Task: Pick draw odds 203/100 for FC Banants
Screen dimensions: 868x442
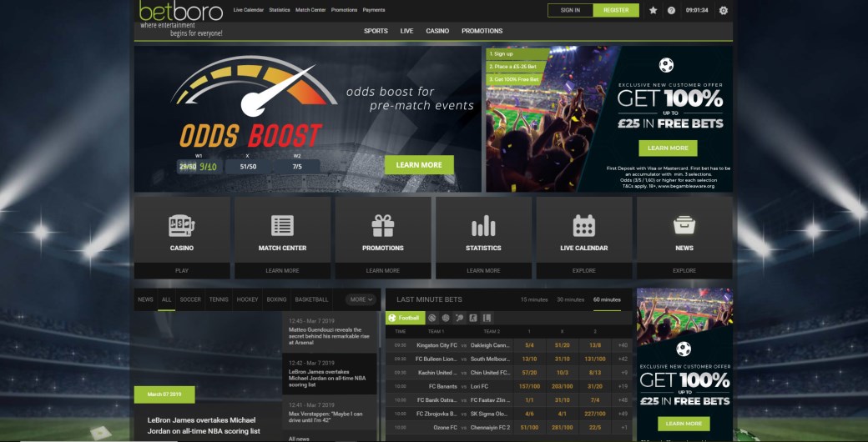Action: coord(562,386)
